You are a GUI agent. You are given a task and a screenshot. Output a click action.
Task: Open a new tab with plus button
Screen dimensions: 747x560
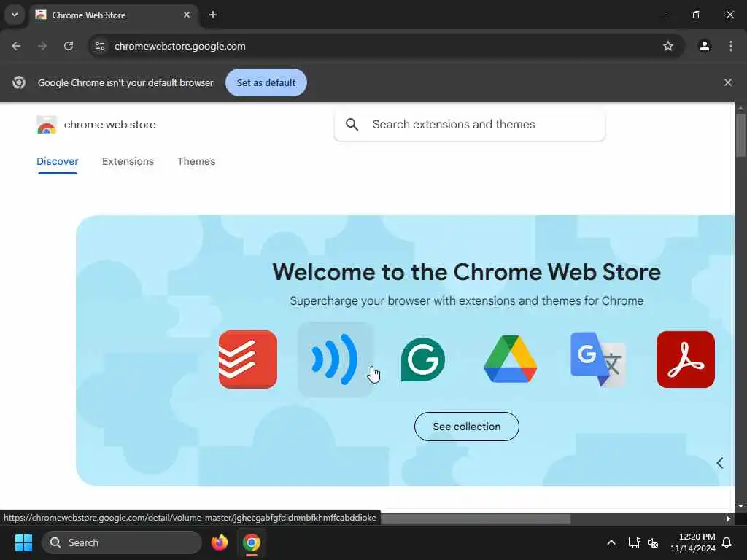(x=213, y=15)
